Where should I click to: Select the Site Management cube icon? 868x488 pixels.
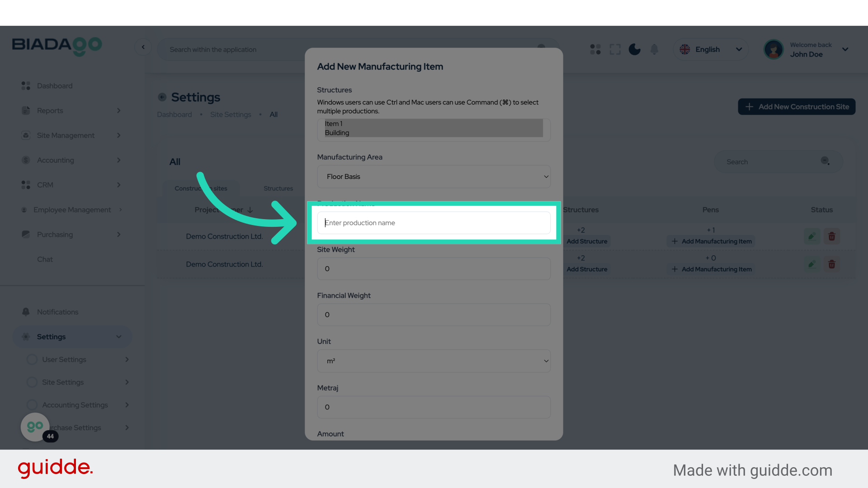[25, 135]
